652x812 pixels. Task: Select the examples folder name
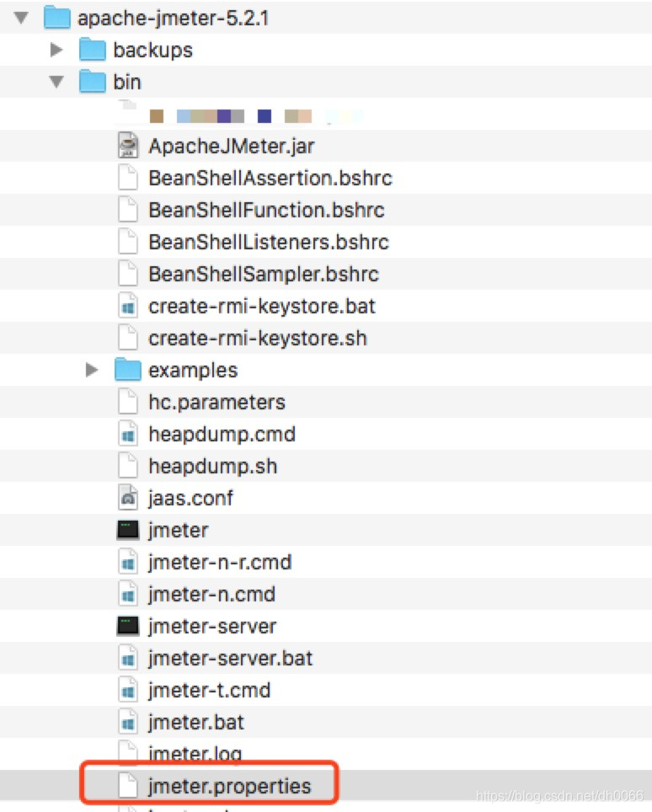coord(193,371)
